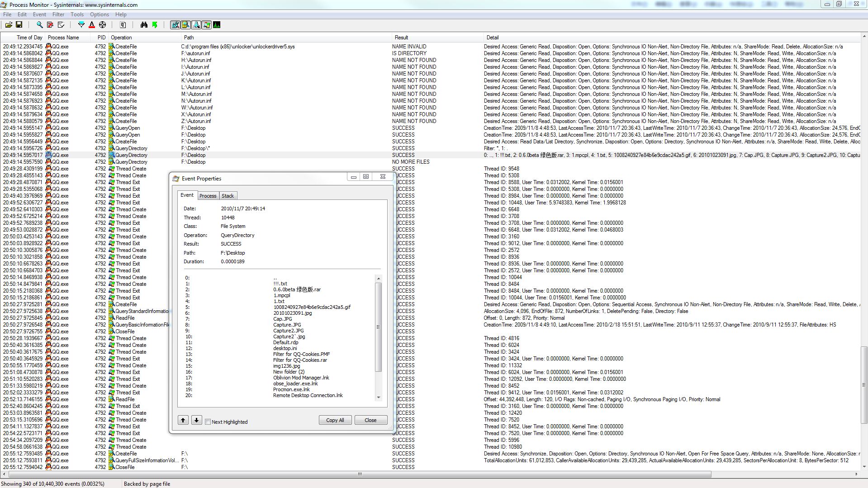This screenshot has width=868, height=488.
Task: Click Thread Create icon at 20:49:28.4309199
Action: [x=112, y=168]
